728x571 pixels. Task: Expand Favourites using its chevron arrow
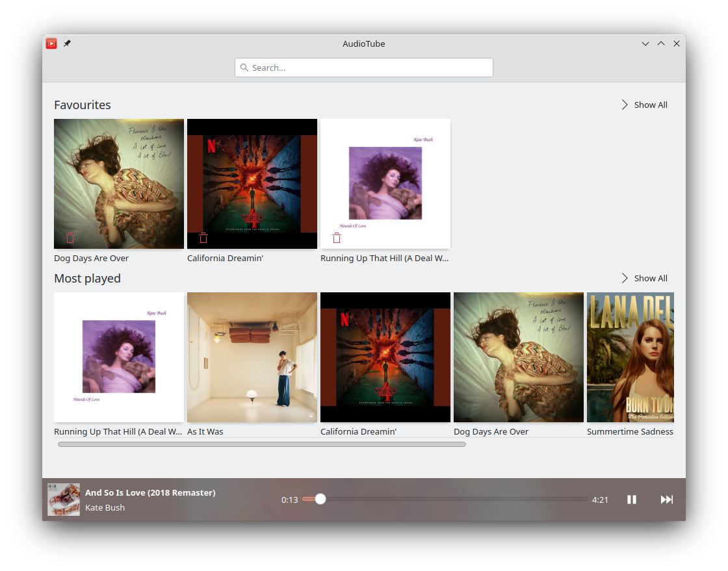[625, 105]
